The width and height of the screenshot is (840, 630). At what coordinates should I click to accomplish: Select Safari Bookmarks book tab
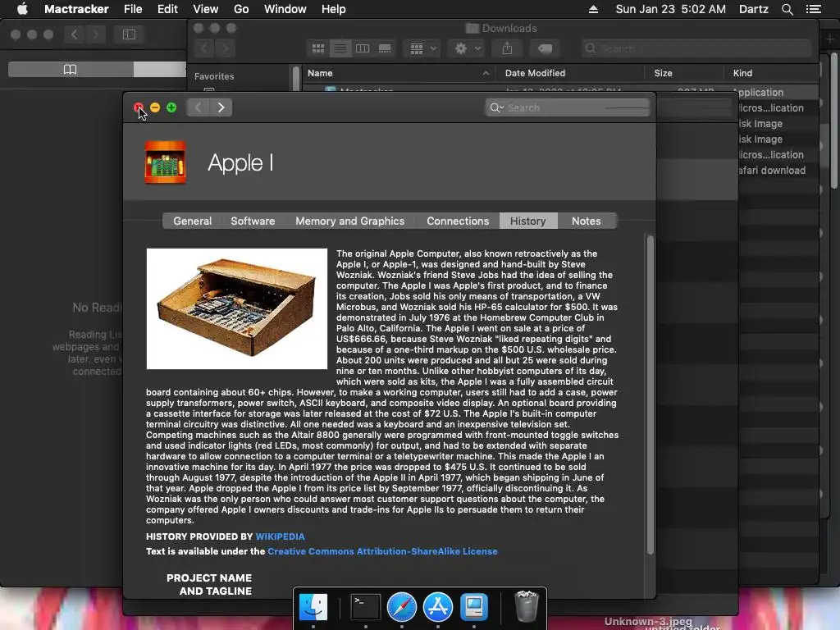71,69
